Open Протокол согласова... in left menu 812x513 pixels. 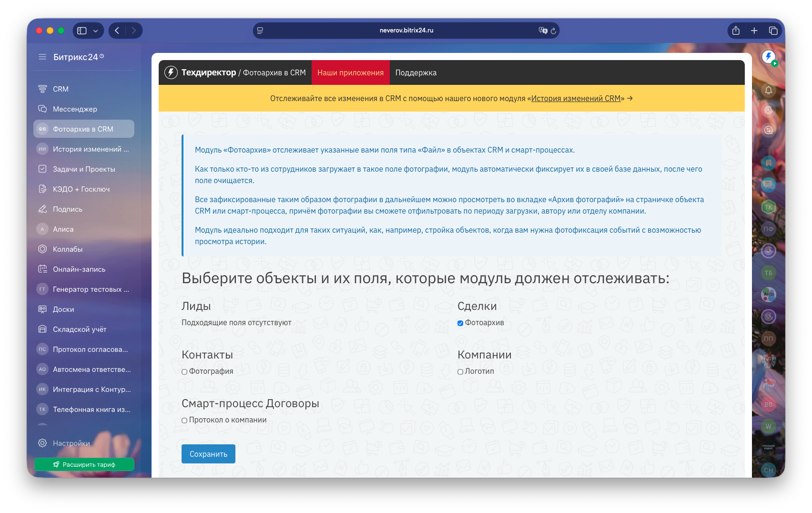(x=84, y=349)
